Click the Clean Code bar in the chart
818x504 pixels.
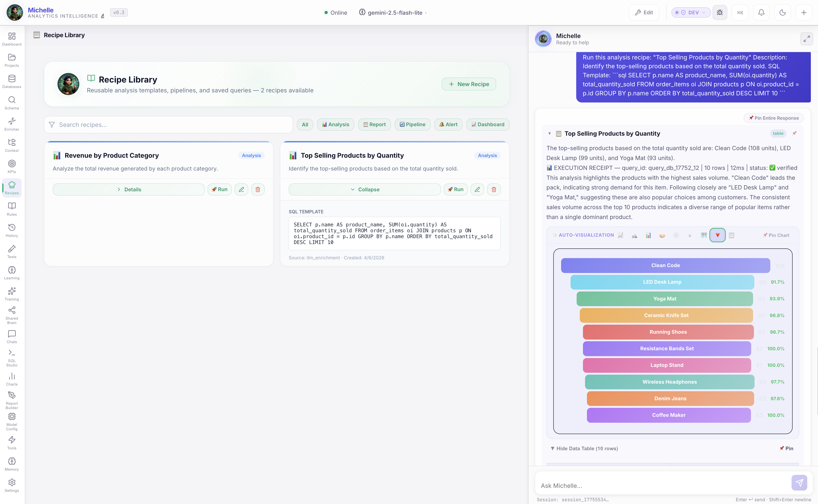pyautogui.click(x=665, y=265)
